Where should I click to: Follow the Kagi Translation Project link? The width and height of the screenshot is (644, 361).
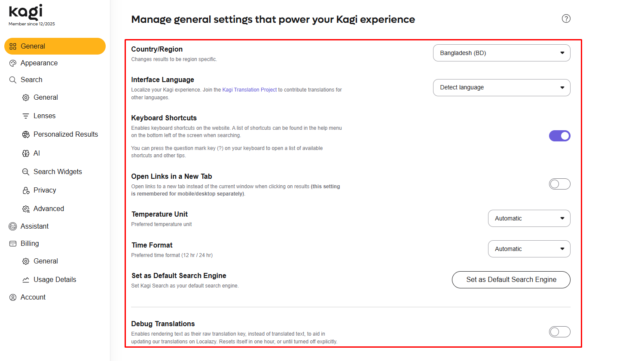tap(249, 90)
